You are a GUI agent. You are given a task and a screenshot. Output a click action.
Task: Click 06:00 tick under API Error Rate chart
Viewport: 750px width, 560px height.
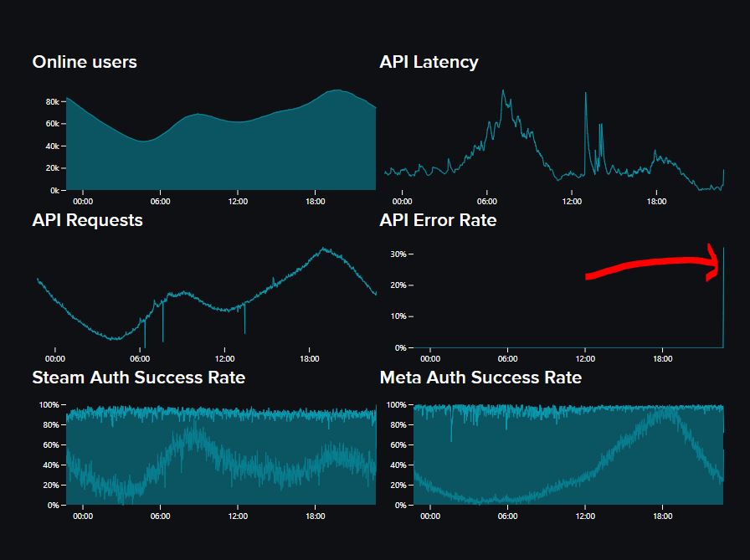coord(507,358)
